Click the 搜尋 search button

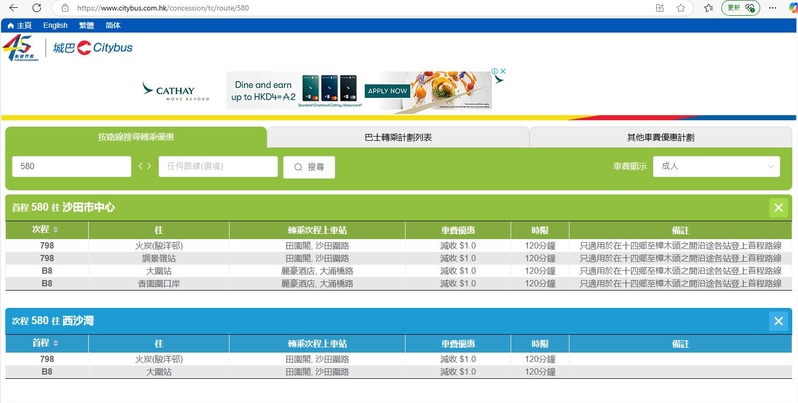pos(309,167)
